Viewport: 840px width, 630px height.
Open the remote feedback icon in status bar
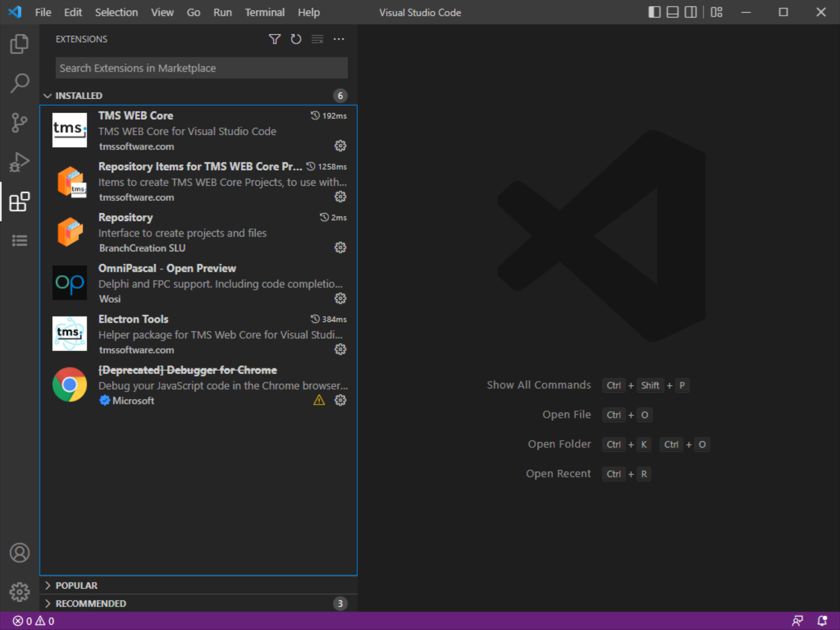pos(797,621)
